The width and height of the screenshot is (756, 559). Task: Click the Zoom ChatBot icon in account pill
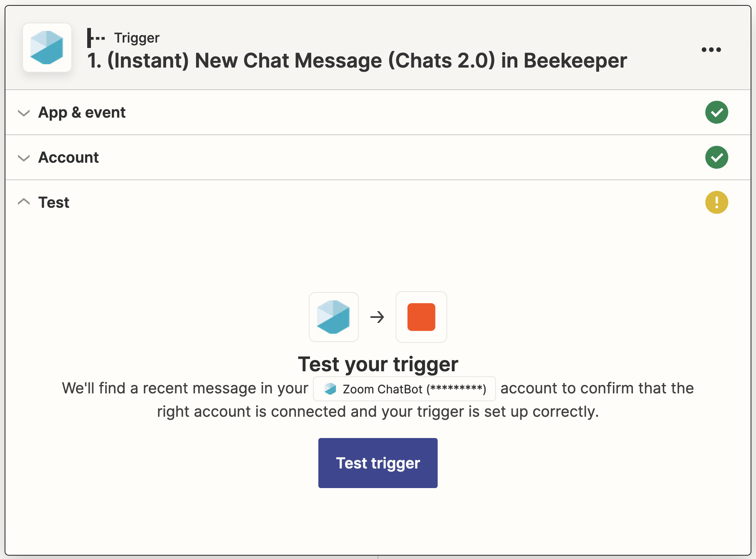(x=330, y=388)
